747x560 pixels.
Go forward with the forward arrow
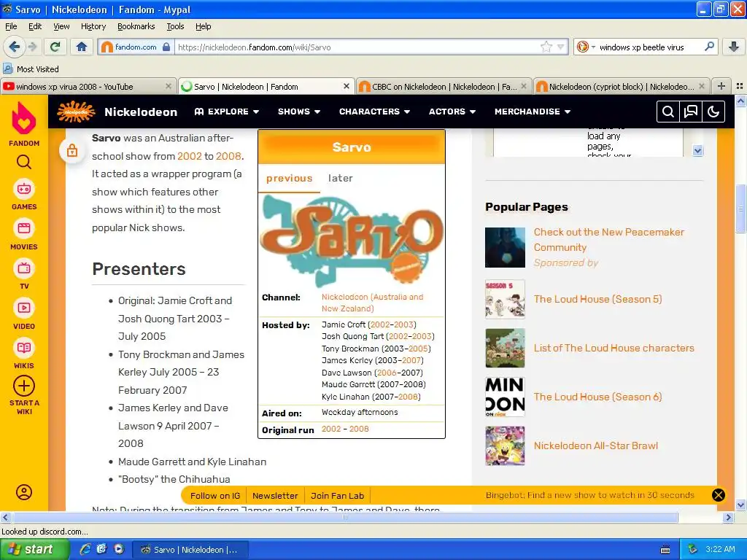[x=33, y=47]
